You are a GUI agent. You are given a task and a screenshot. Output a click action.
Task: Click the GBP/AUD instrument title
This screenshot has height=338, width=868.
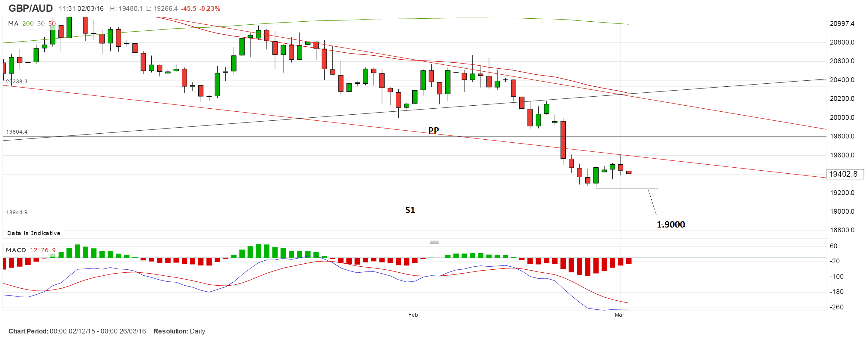pos(30,8)
